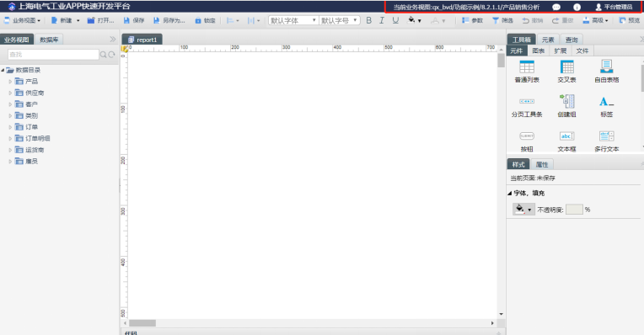Click the 查找 search input field
The image size is (644, 335).
pos(53,55)
